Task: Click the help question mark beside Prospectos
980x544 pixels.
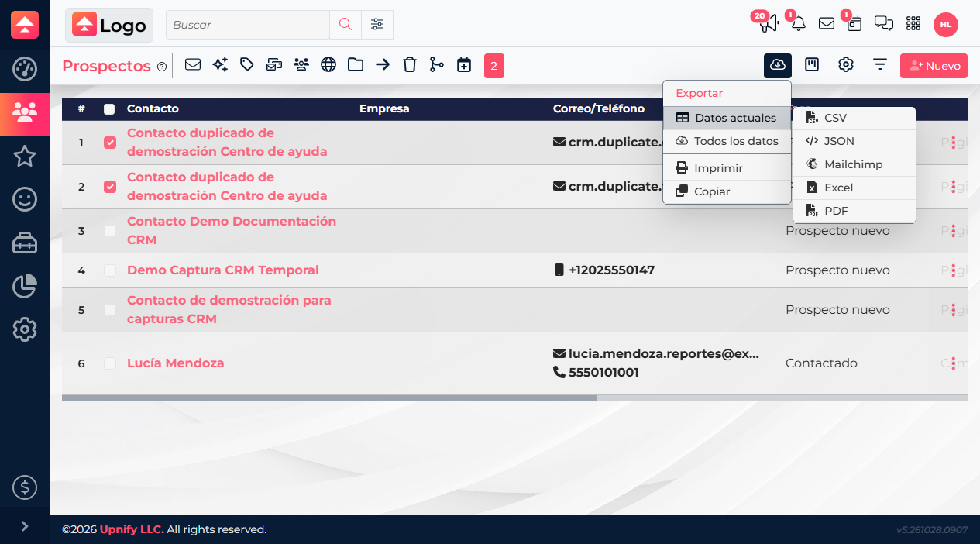Action: tap(162, 67)
